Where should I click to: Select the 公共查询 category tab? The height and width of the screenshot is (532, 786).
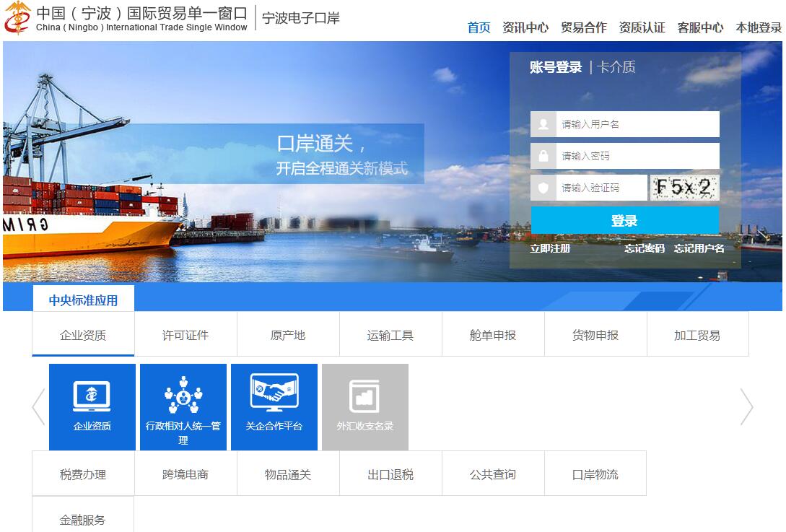(x=493, y=474)
